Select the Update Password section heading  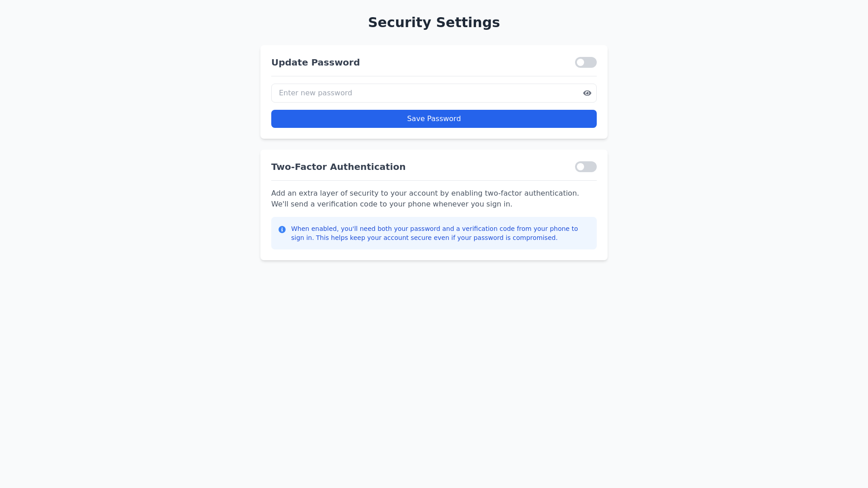click(x=315, y=62)
